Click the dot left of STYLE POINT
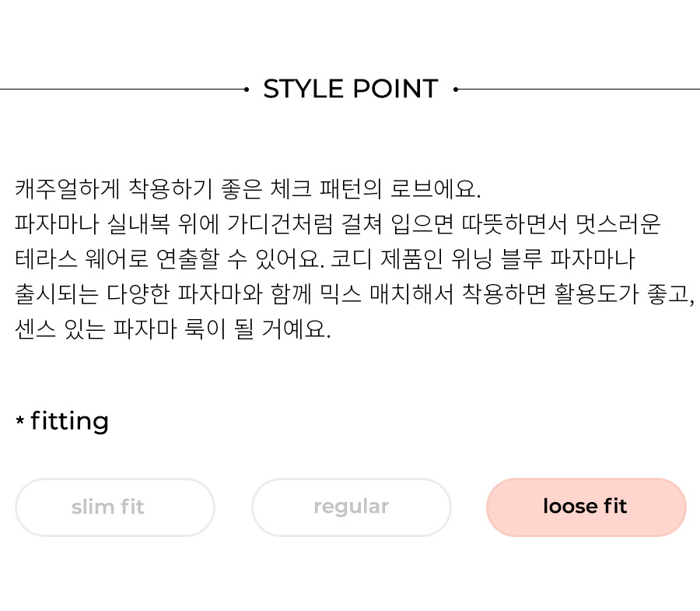 tap(247, 90)
